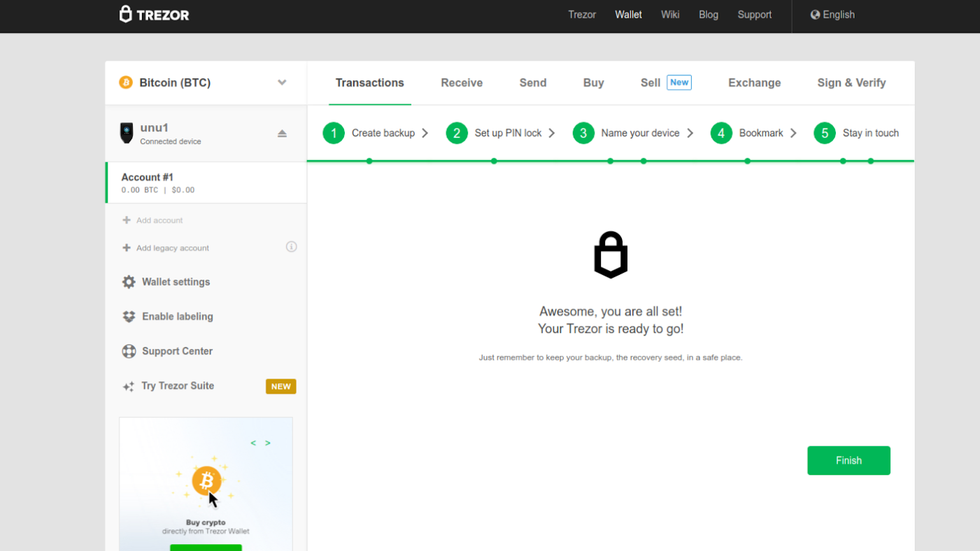This screenshot has height=551, width=980.
Task: Click the legacy account info icon
Action: pyautogui.click(x=291, y=247)
